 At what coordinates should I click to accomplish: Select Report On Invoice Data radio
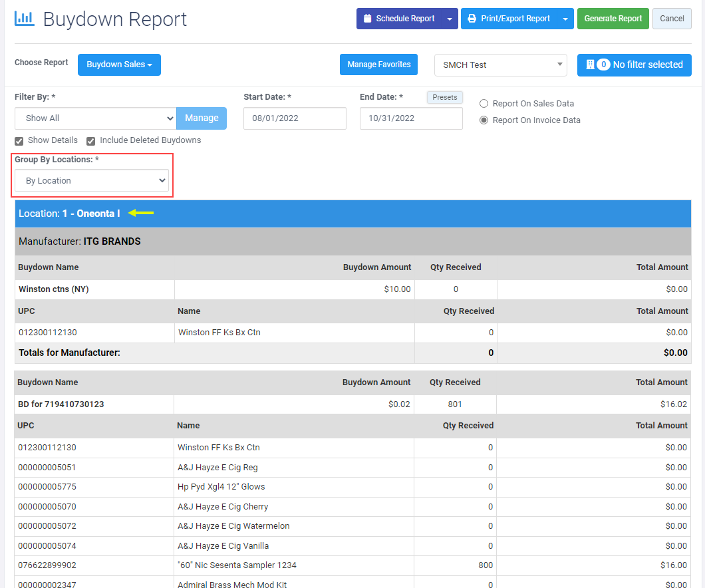[x=484, y=120]
